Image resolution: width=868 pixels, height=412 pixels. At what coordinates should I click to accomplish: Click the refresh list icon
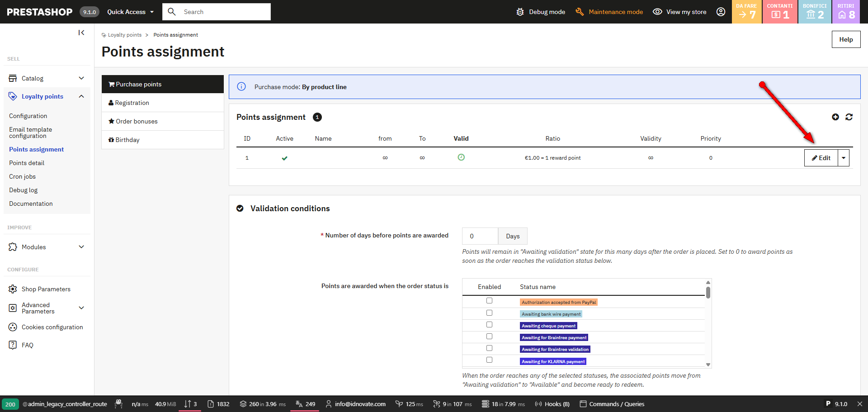849,117
